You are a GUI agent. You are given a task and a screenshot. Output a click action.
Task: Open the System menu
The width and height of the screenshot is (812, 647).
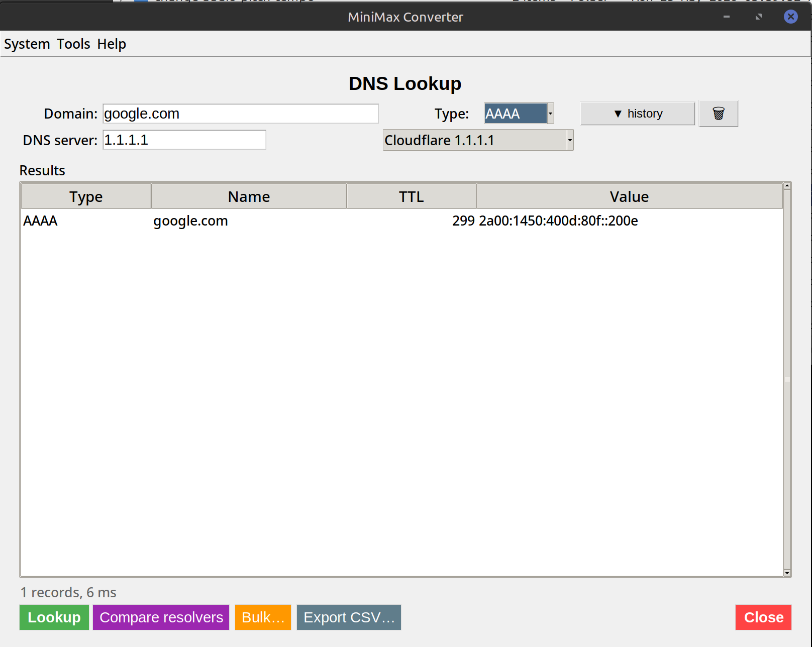(27, 44)
